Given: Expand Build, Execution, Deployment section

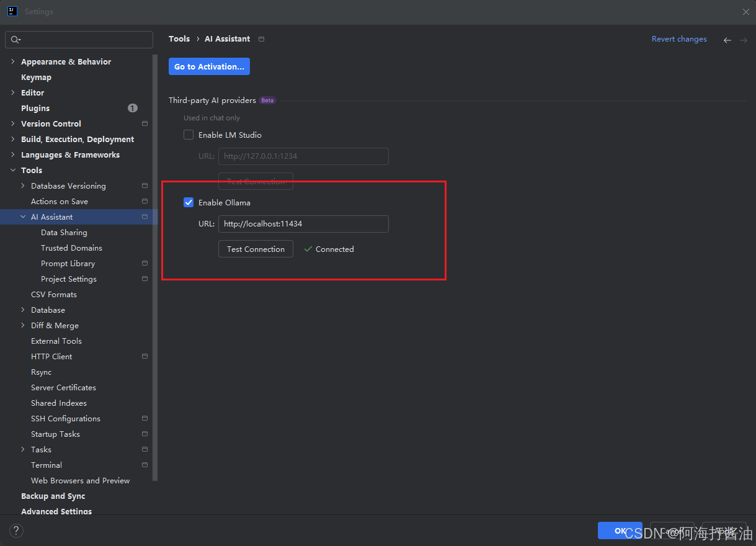Looking at the screenshot, I should [13, 139].
